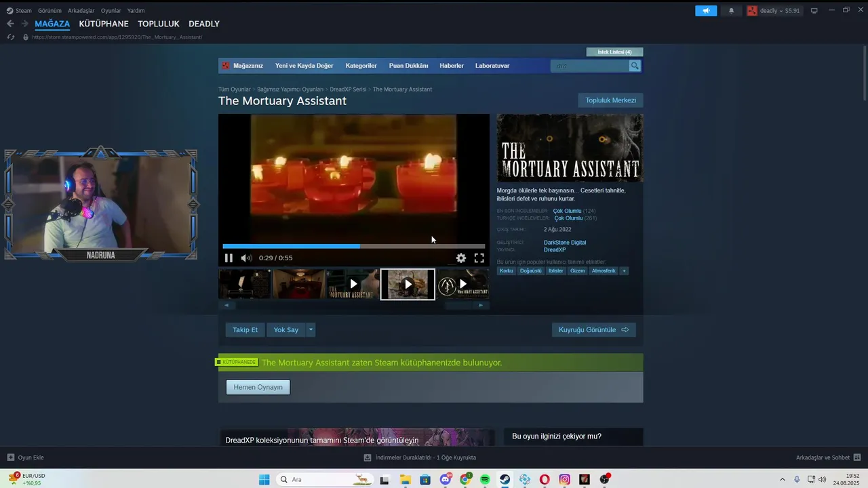Open Spotify from the taskbar
Viewport: 868px width, 488px height.
485,479
